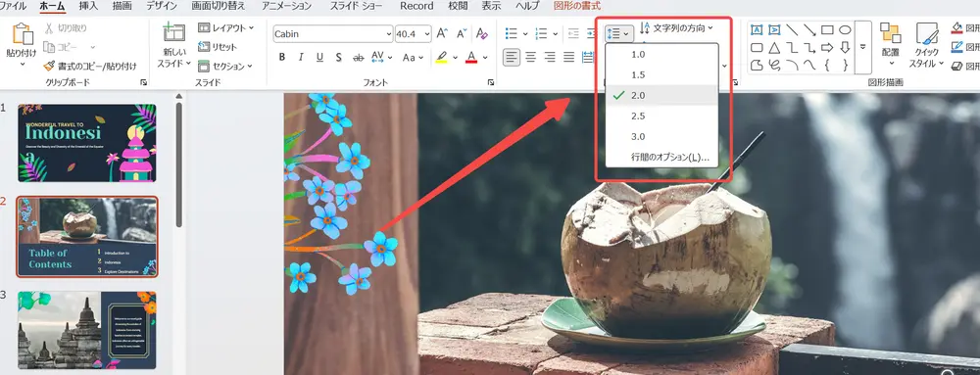Open the File (ファイル) tab
Viewport: 980px width, 375px height.
(13, 6)
